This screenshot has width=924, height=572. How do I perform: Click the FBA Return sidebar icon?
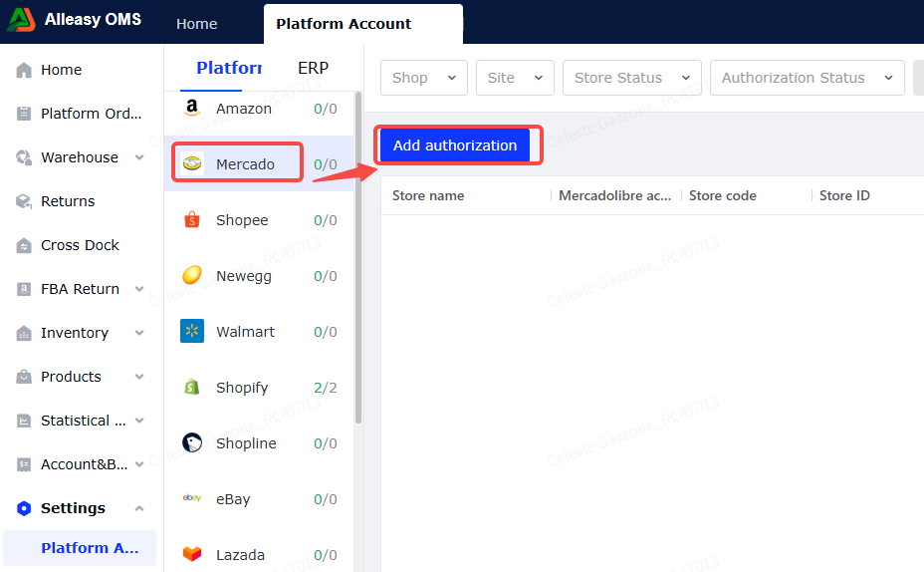pyautogui.click(x=24, y=289)
